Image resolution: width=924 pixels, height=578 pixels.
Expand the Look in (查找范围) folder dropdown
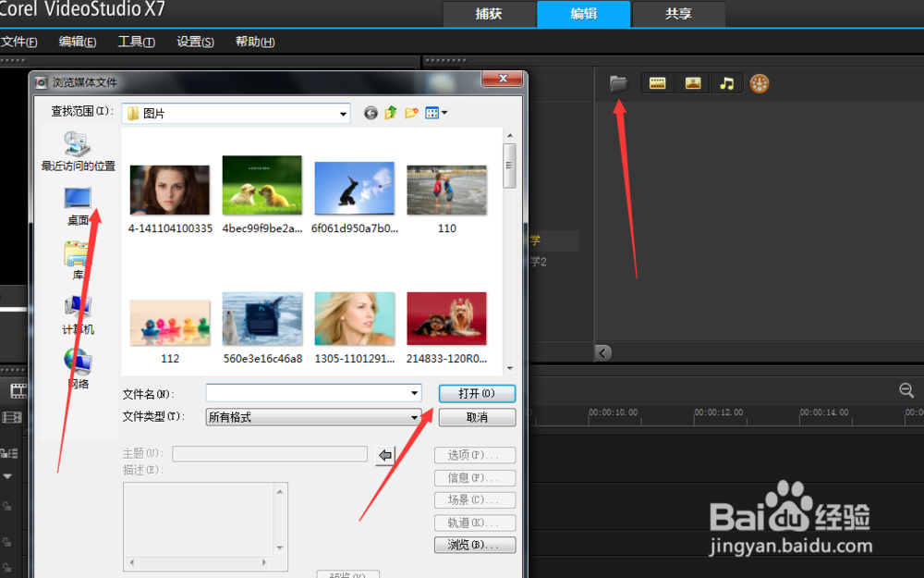[343, 114]
